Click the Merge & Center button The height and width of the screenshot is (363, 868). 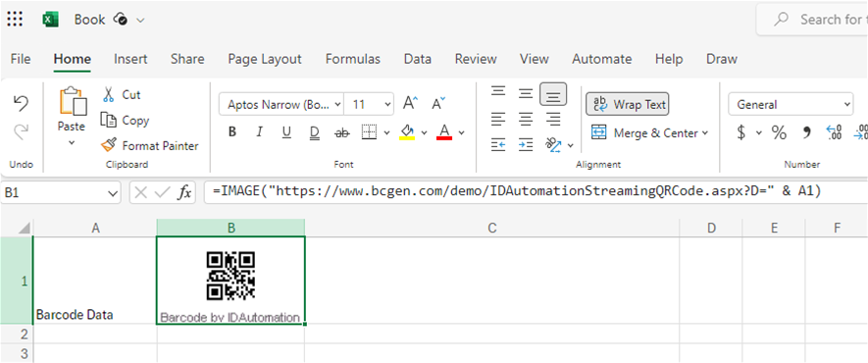tap(645, 132)
